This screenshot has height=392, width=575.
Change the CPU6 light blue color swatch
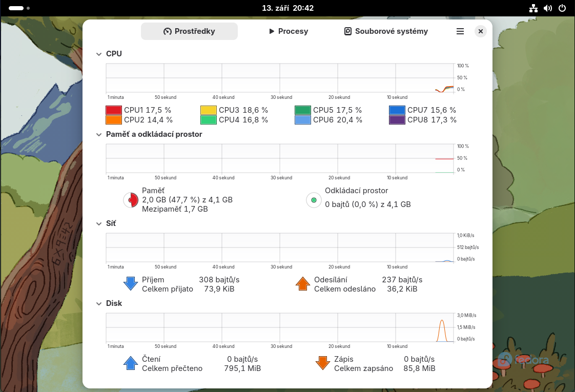tap(303, 120)
